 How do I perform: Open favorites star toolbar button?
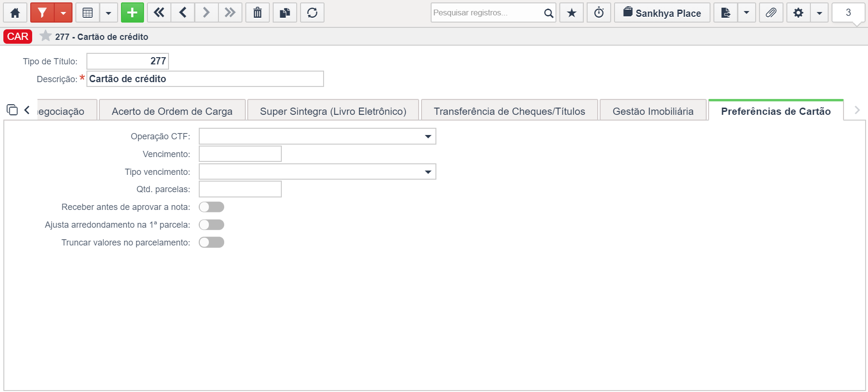[571, 13]
